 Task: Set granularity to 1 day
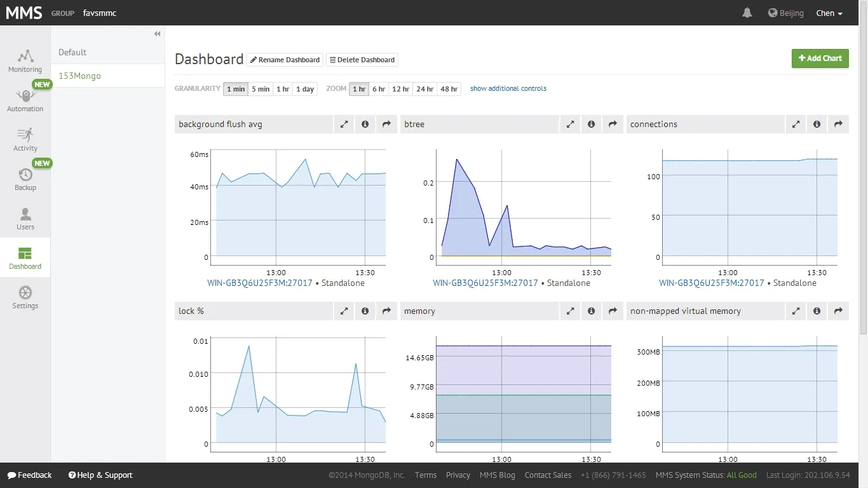coord(304,89)
